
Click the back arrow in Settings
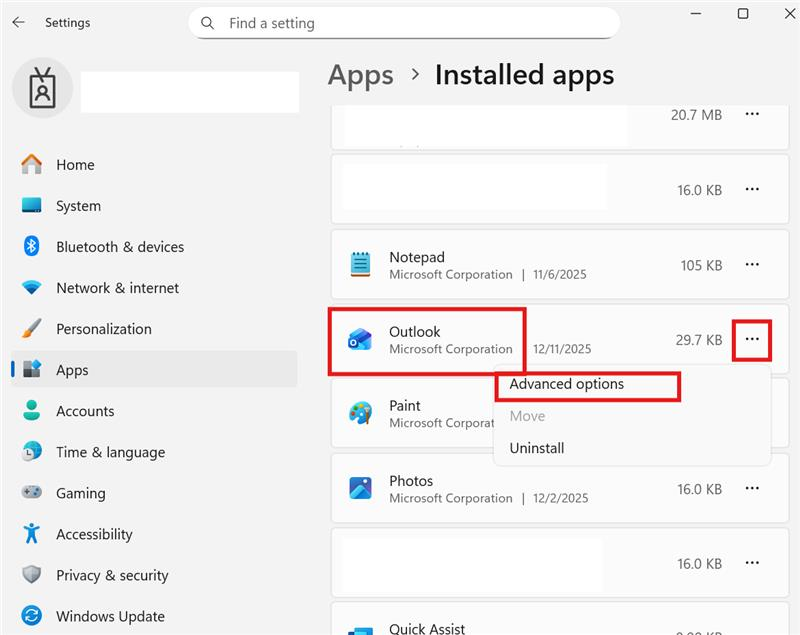[x=18, y=22]
